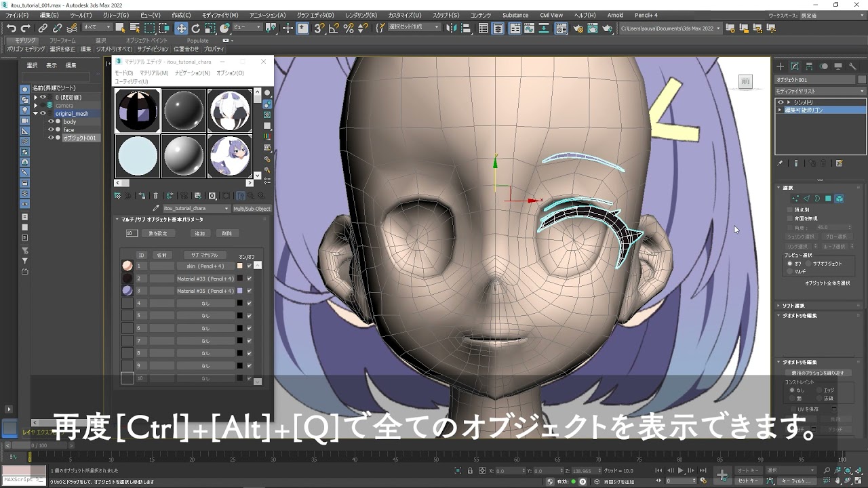Open the モディファイヤリスト dropdown
This screenshot has height=488, width=868.
pyautogui.click(x=821, y=91)
